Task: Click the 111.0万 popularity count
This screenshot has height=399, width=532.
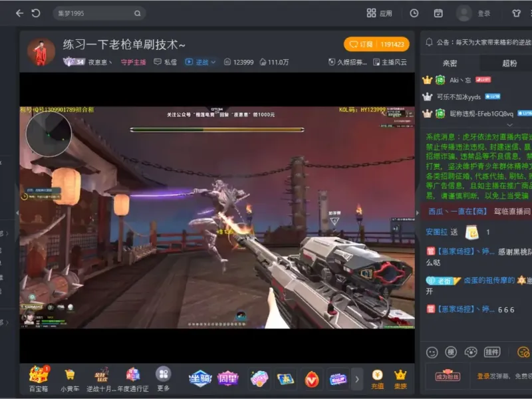Action: (x=274, y=62)
